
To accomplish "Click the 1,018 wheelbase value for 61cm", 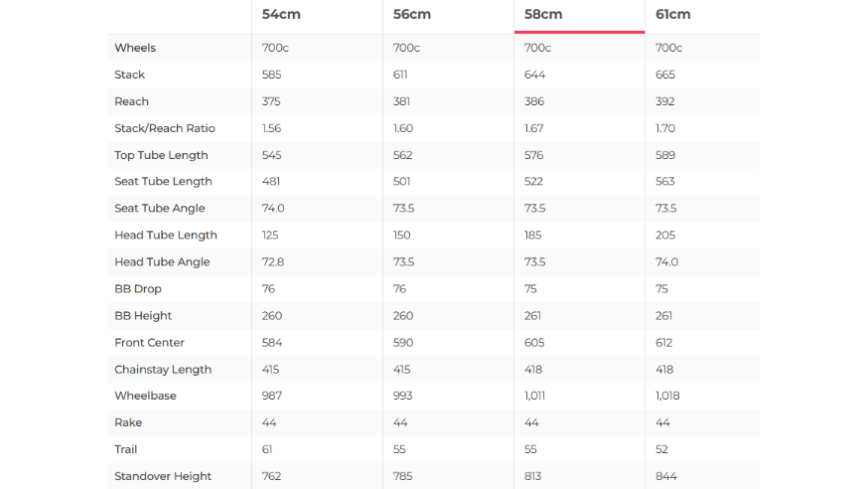I will (x=667, y=396).
